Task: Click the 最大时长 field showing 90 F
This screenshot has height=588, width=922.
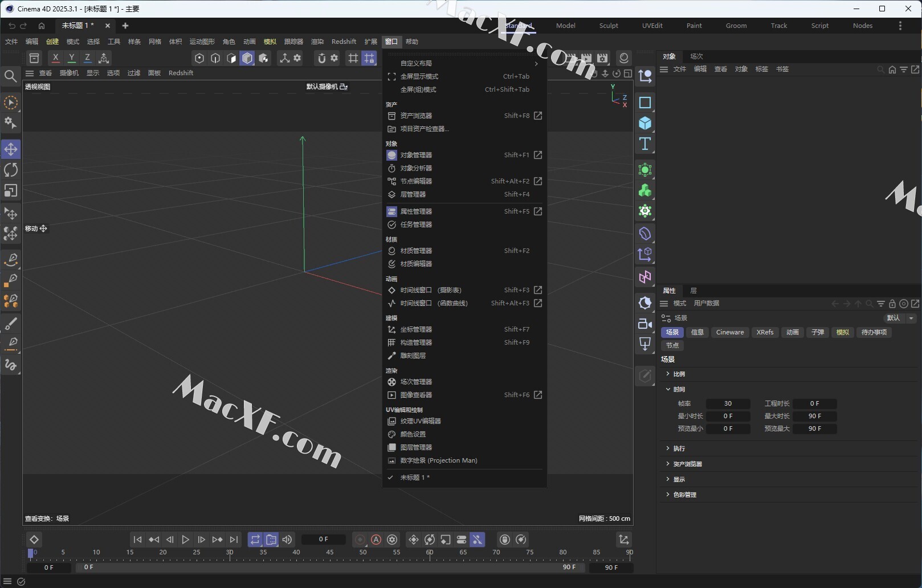Action: pyautogui.click(x=815, y=416)
